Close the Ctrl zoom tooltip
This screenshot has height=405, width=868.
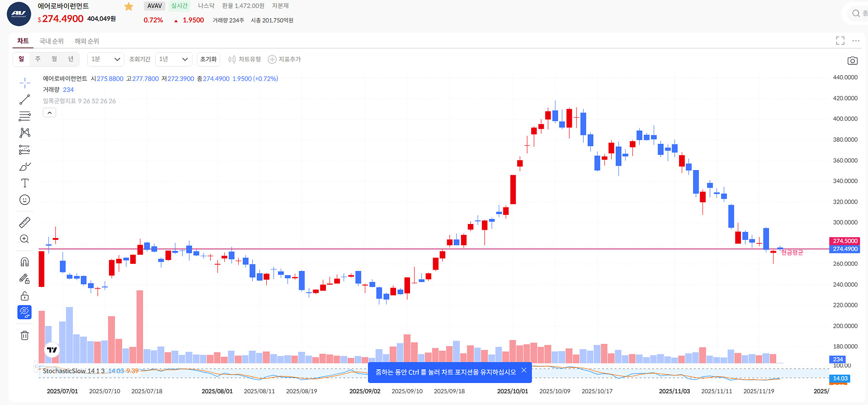(x=524, y=370)
